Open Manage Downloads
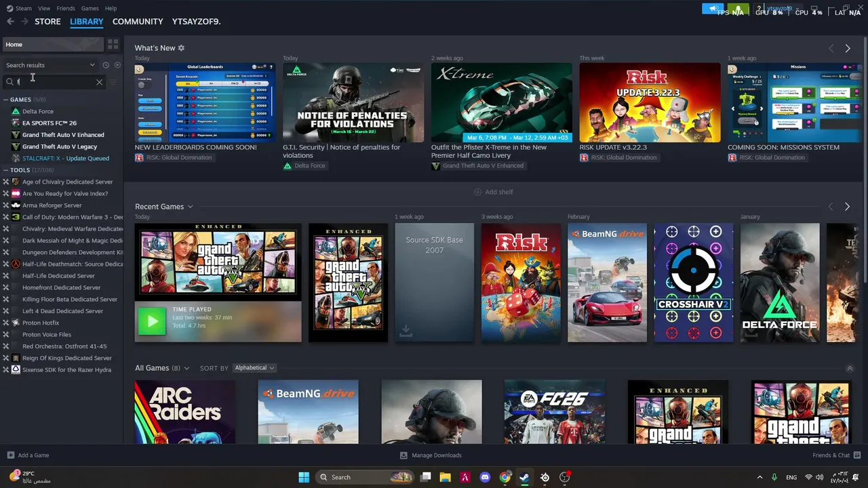The image size is (868, 488). point(431,455)
